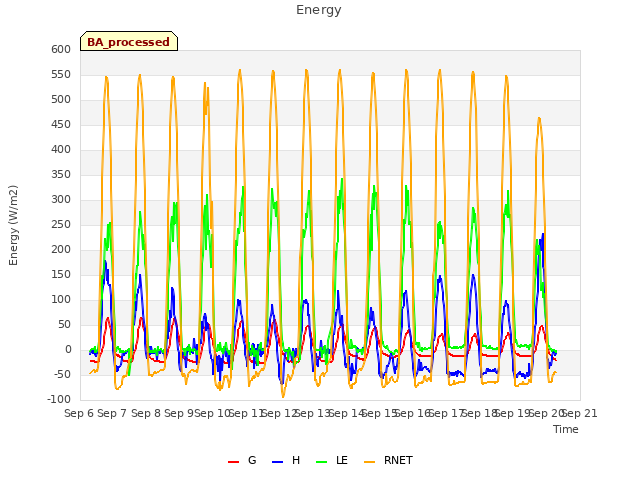640x480 pixels.
Task: Click the 150 y-axis tick label
Action: [61, 275]
